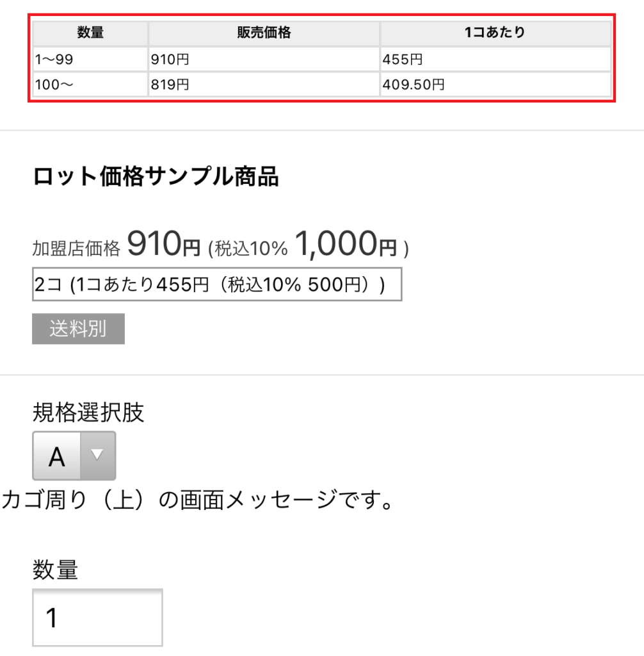The image size is (644, 656).
Task: Select the 100〜 quantity row cell
Action: click(x=90, y=85)
